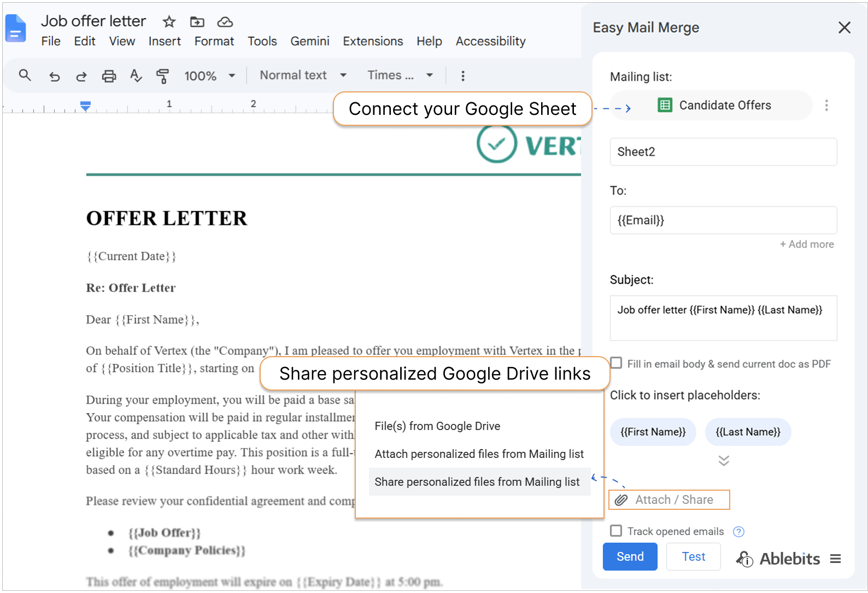Tick the Track opened emails checkbox
Image resolution: width=868 pixels, height=593 pixels.
tap(616, 531)
